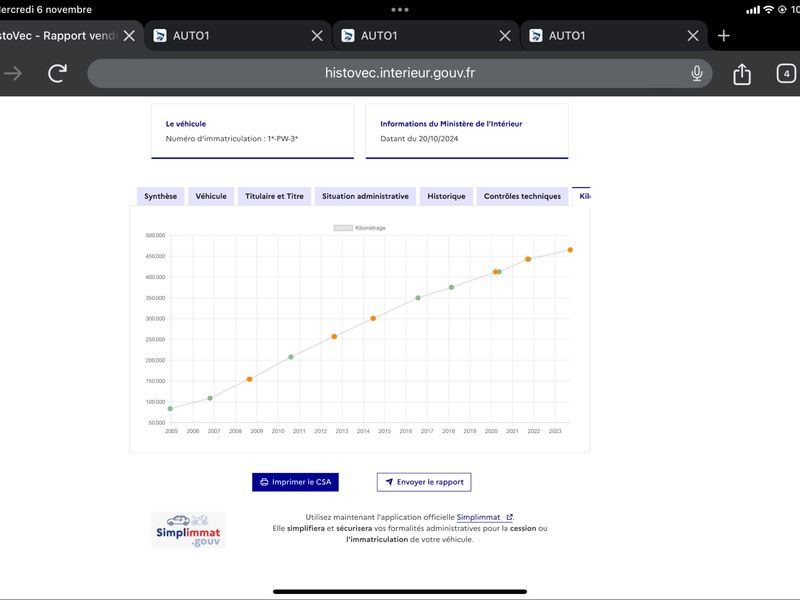The image size is (800, 600).
Task: Tap the date mercredi 6 novembre
Action: [46, 10]
